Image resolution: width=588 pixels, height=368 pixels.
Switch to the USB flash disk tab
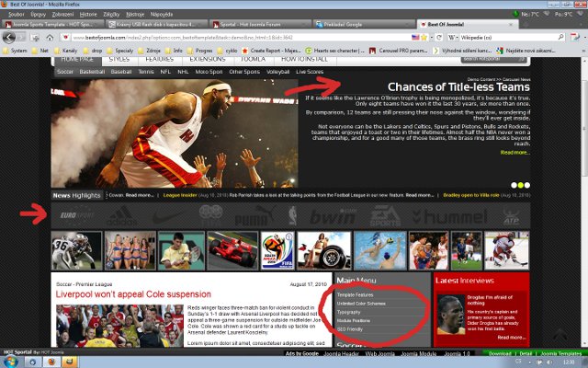(156, 24)
